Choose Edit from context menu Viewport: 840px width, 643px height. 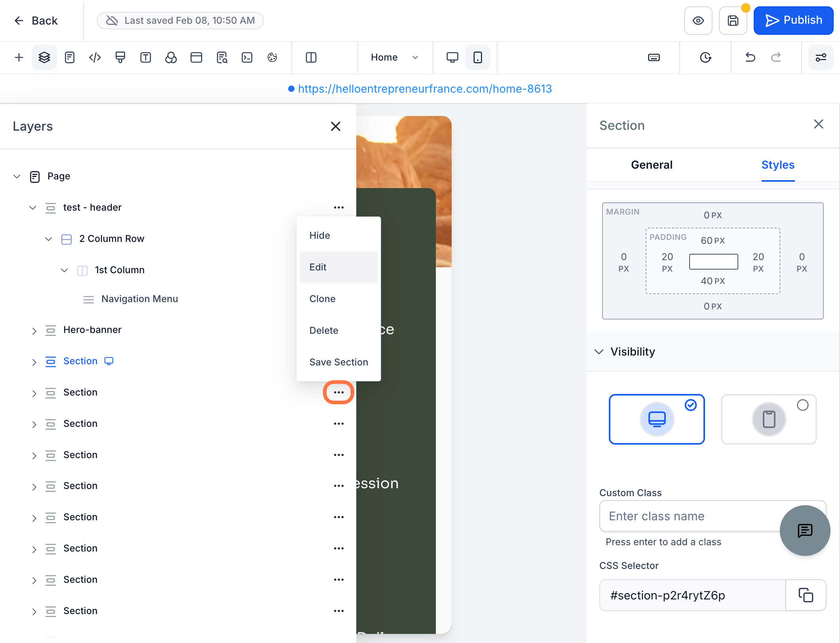[338, 267]
